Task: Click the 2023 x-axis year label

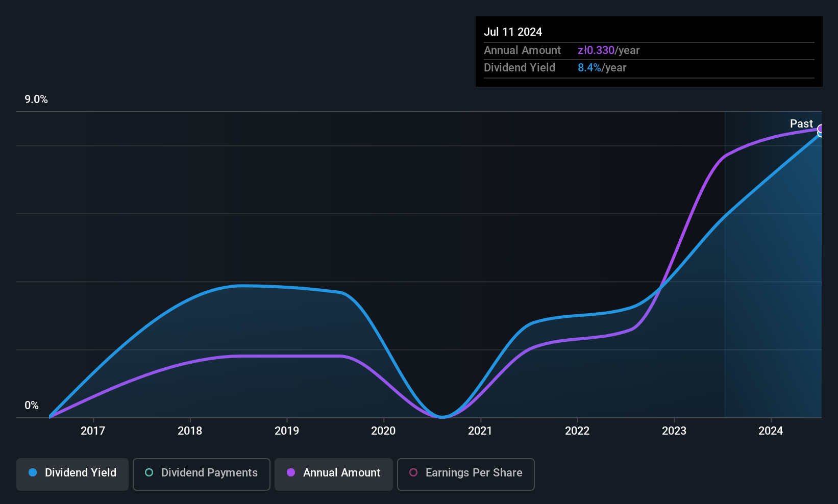Action: [674, 431]
